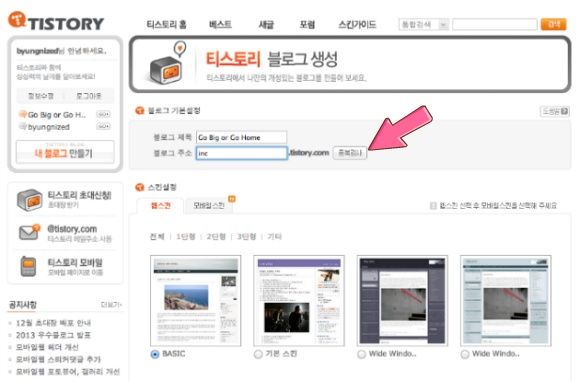Filter skins by 기타
The width and height of the screenshot is (580, 381).
274,237
